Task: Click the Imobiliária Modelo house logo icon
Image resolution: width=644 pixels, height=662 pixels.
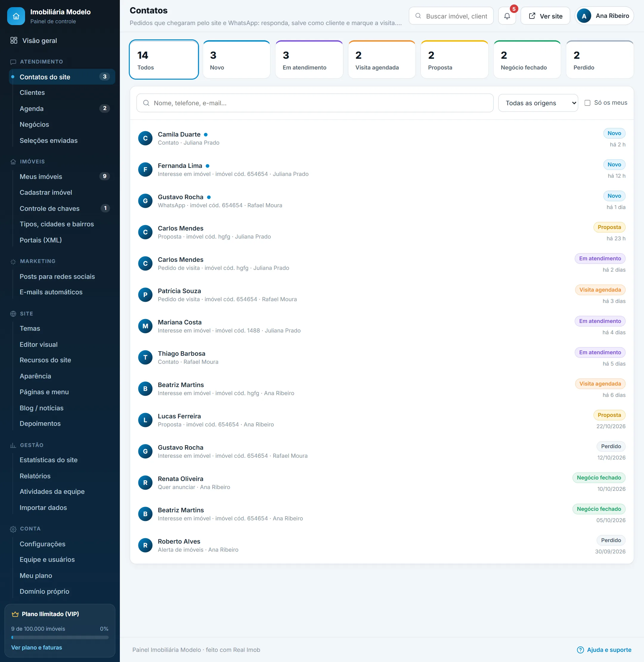Action: pyautogui.click(x=16, y=16)
